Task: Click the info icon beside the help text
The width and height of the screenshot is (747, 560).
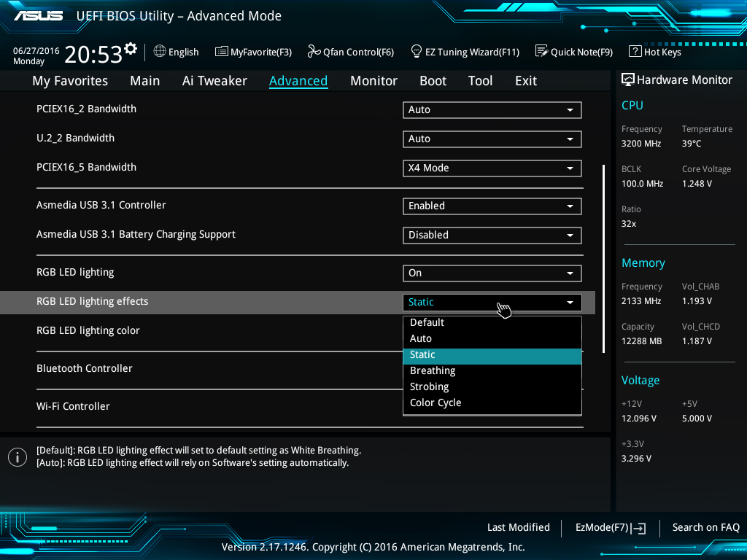Action: [18, 457]
